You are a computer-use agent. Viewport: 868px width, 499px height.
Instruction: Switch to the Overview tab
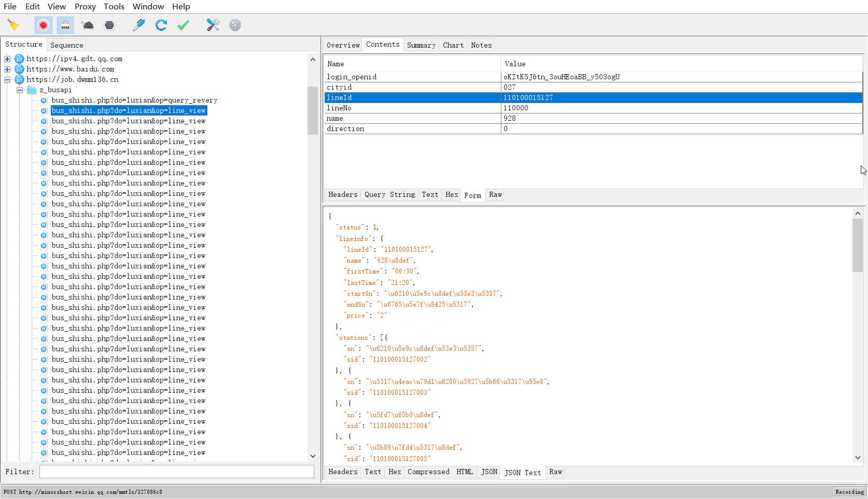click(x=343, y=45)
